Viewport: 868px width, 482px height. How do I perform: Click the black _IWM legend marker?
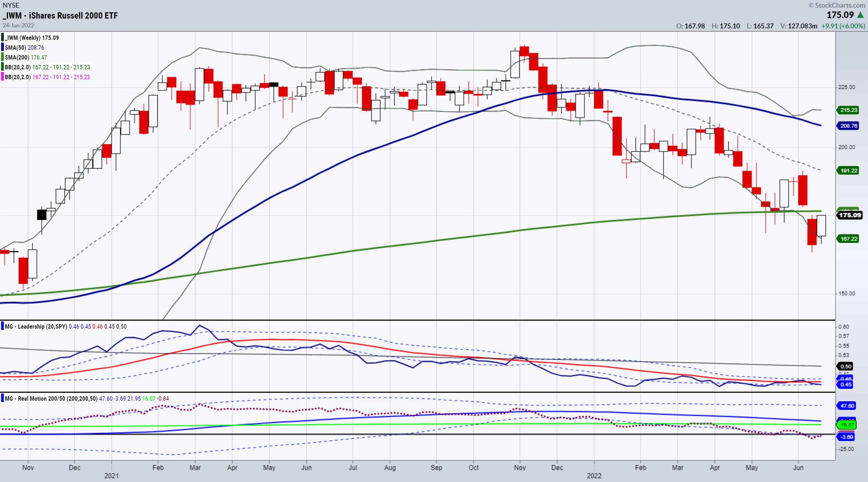pyautogui.click(x=2, y=38)
